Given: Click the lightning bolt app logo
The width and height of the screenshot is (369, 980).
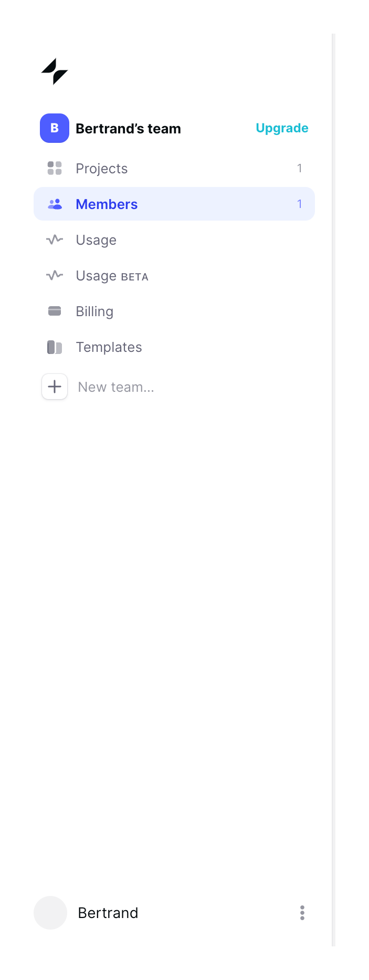Looking at the screenshot, I should click(55, 72).
